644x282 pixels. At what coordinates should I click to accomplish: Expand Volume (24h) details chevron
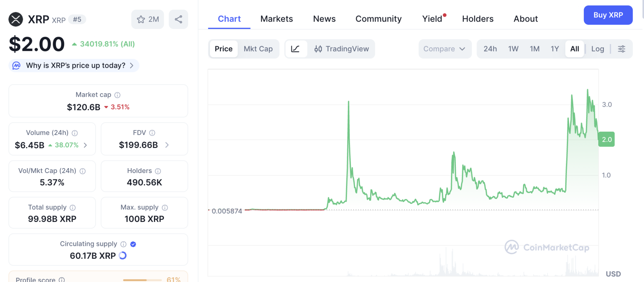point(85,145)
